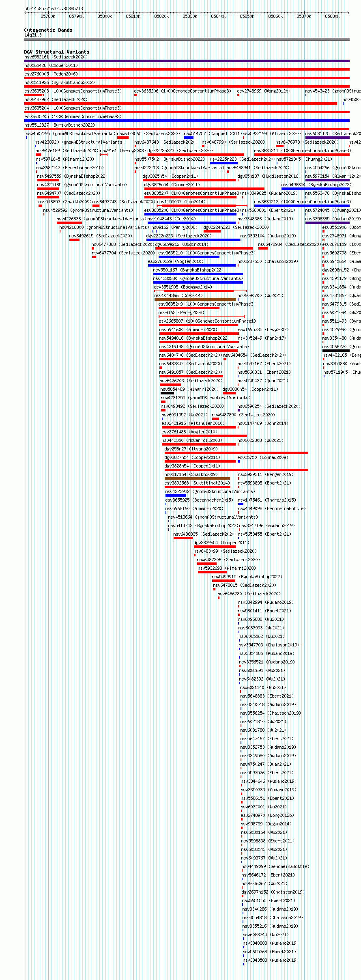The width and height of the screenshot is (361, 980).
Task: Click the chr14:85771637..85885713 coordinate ruler
Action: point(187,13)
